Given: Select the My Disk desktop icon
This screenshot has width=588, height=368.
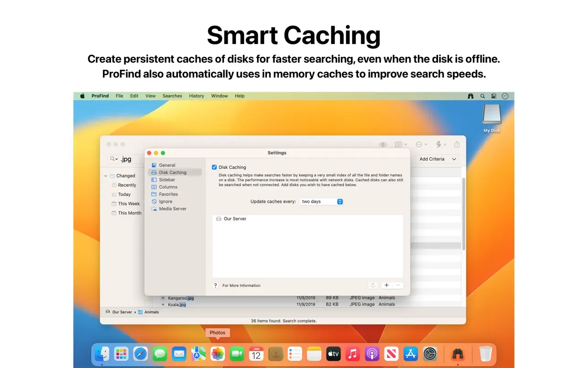Looking at the screenshot, I should tap(492, 118).
